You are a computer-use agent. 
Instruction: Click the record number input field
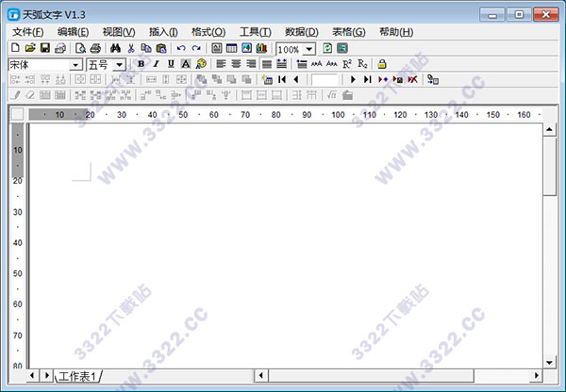coord(325,80)
